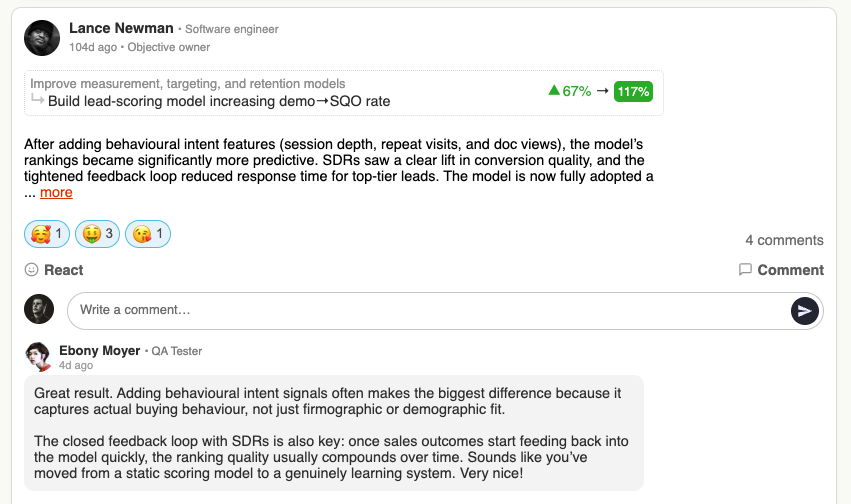Image resolution: width=851 pixels, height=504 pixels.
Task: Toggle the money-mouth emoji reaction with 3
Action: 97,235
